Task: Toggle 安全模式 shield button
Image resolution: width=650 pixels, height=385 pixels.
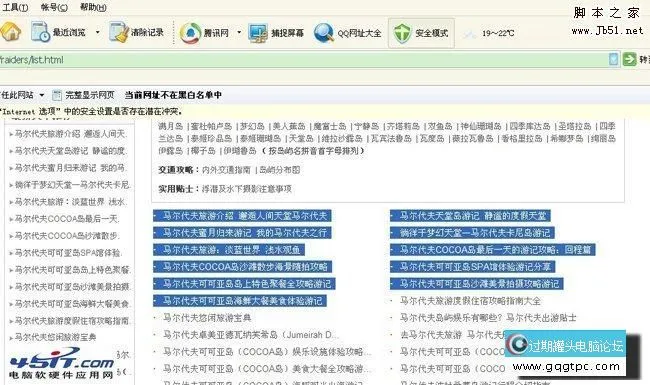Action: pyautogui.click(x=421, y=33)
